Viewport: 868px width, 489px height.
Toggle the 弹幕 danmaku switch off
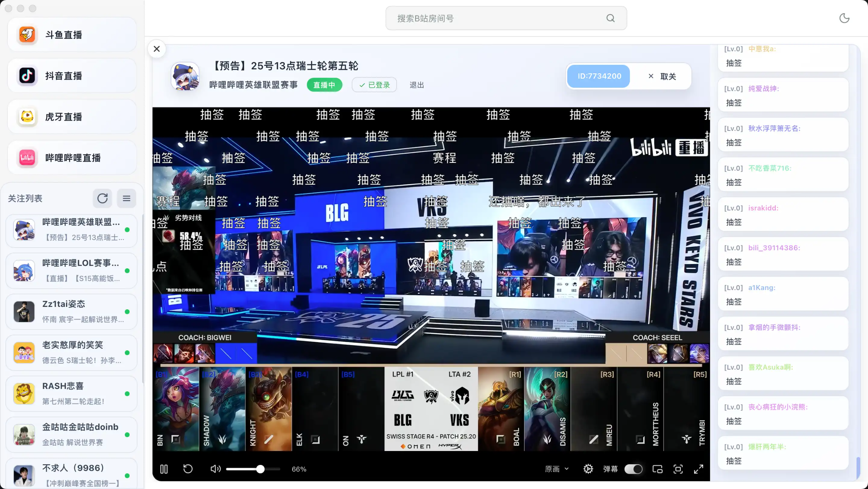point(633,469)
